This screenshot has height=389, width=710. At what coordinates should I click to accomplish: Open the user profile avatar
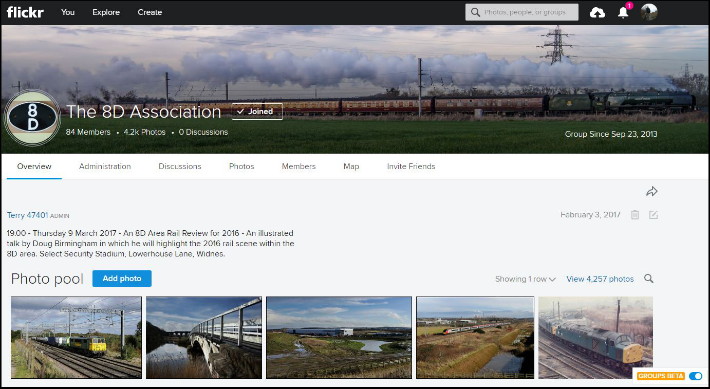649,12
